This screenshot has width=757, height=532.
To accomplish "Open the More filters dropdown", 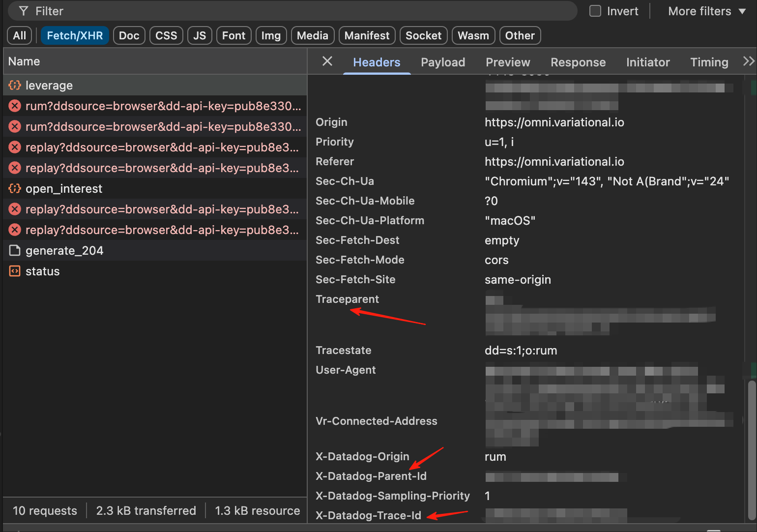I will click(x=707, y=11).
